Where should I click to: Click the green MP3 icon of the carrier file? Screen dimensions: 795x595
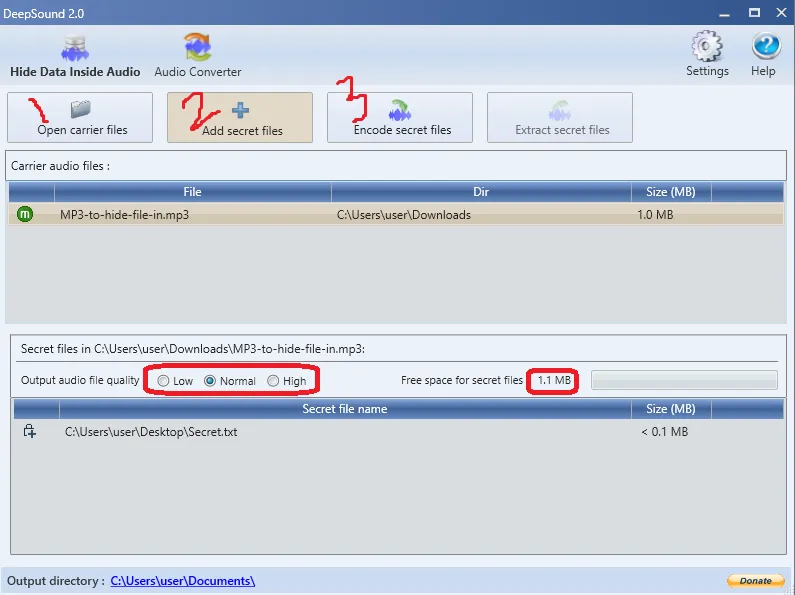pos(25,214)
